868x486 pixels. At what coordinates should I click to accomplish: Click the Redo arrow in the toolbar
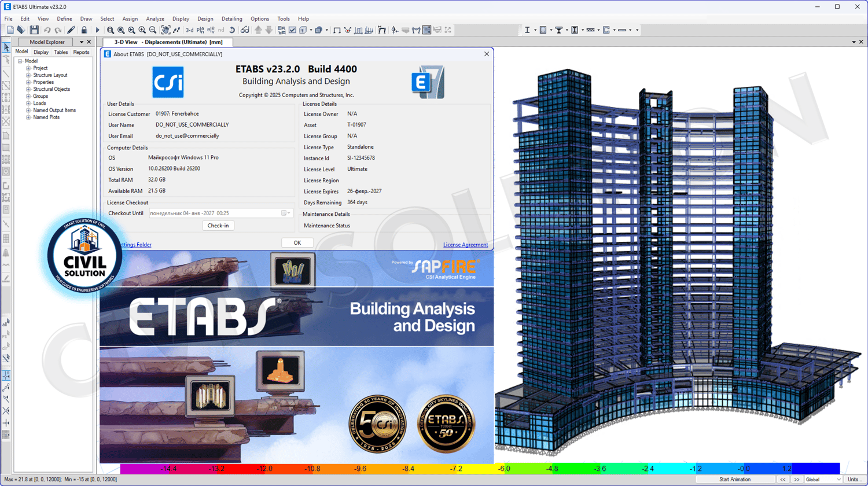coord(58,30)
